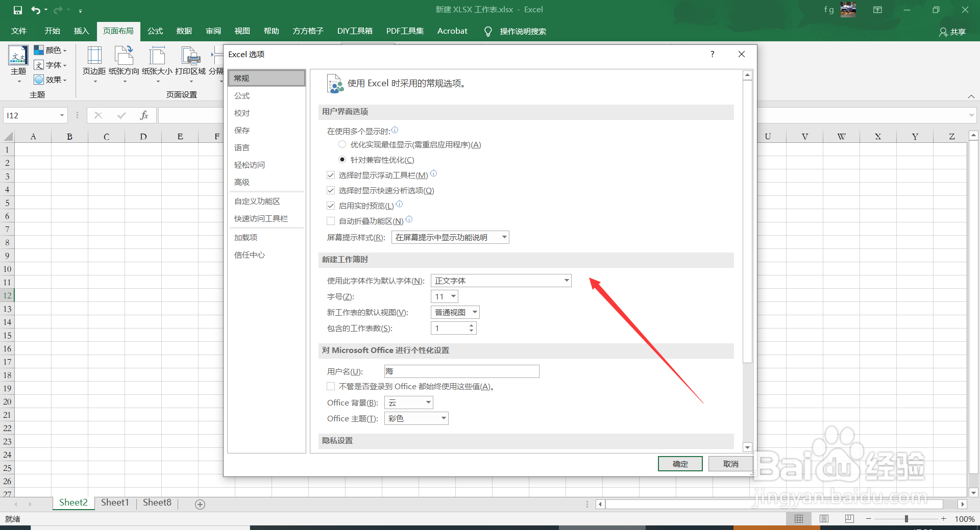Image resolution: width=980 pixels, height=530 pixels.
Task: Open the Office 主题 彩色 dropdown
Action: [x=416, y=418]
